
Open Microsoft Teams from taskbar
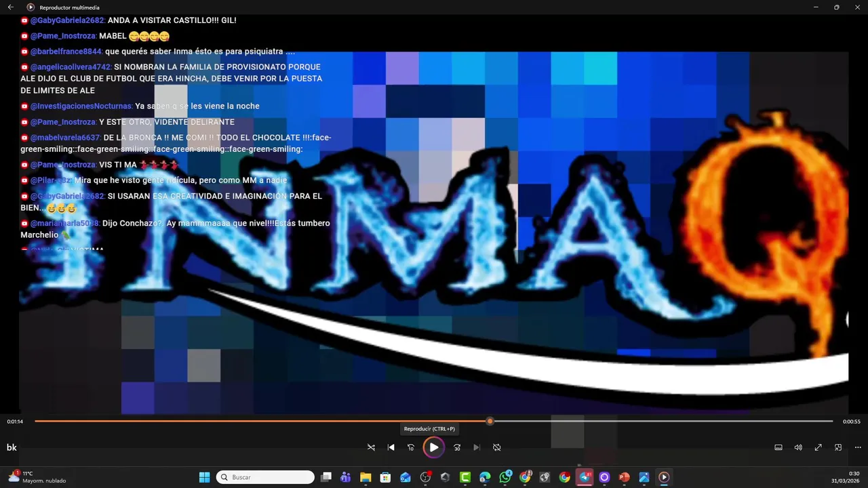pyautogui.click(x=346, y=477)
